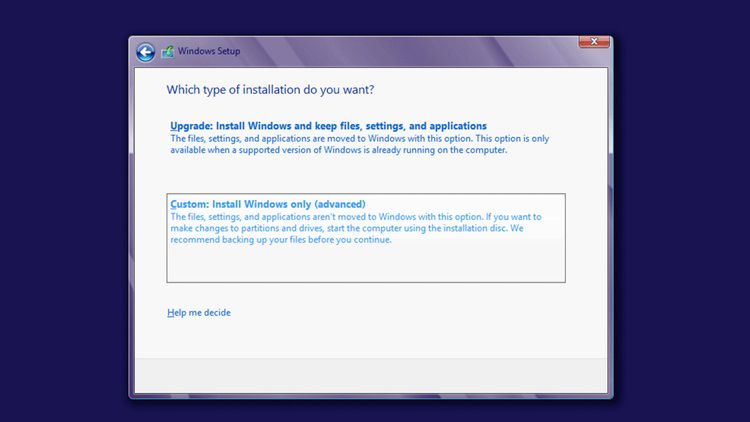Close the Windows Setup dialog

tap(594, 42)
